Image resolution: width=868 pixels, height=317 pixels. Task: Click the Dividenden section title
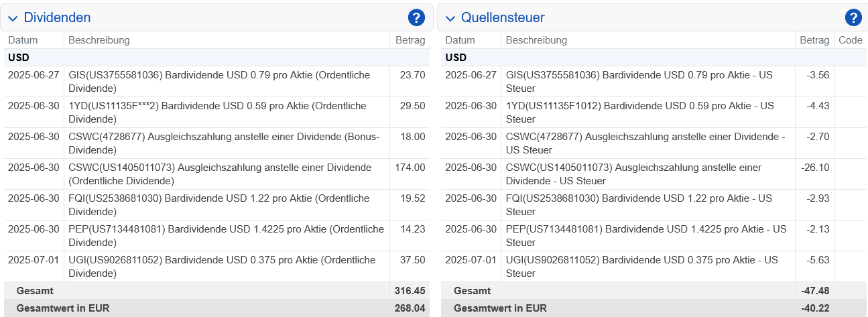coord(57,17)
